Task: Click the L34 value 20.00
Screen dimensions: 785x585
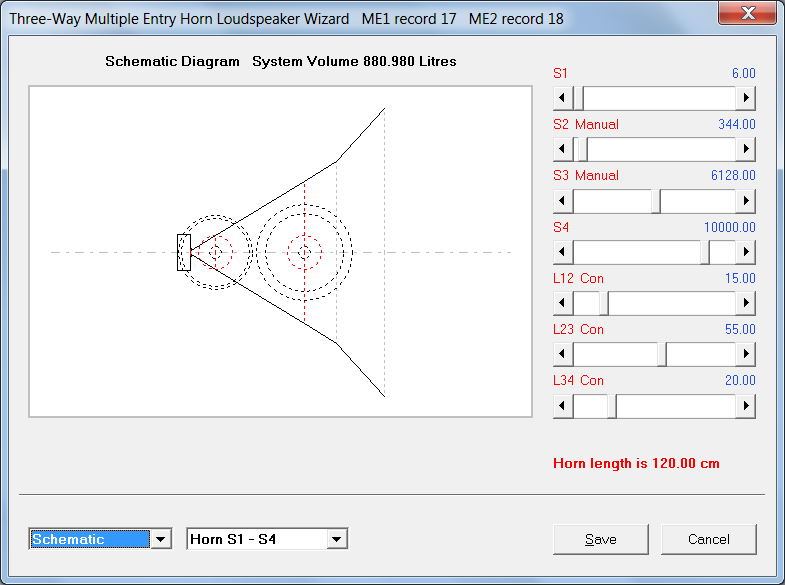Action: tap(740, 380)
